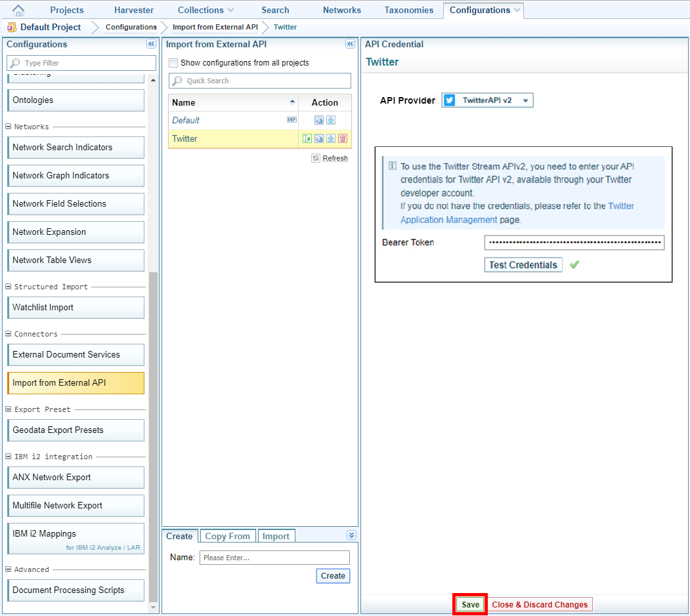Enable Show configurations from all projects
The image size is (690, 616).
173,63
